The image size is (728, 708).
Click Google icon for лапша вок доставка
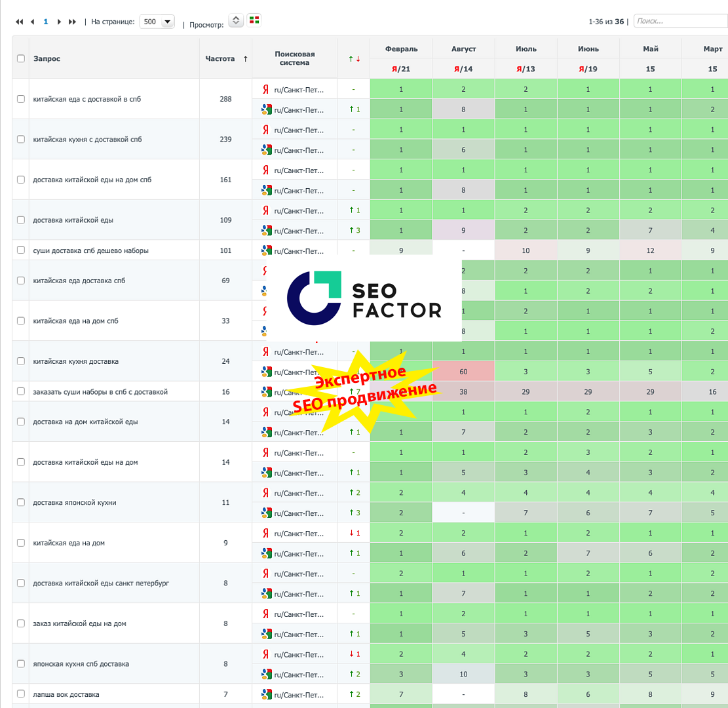coord(266,694)
